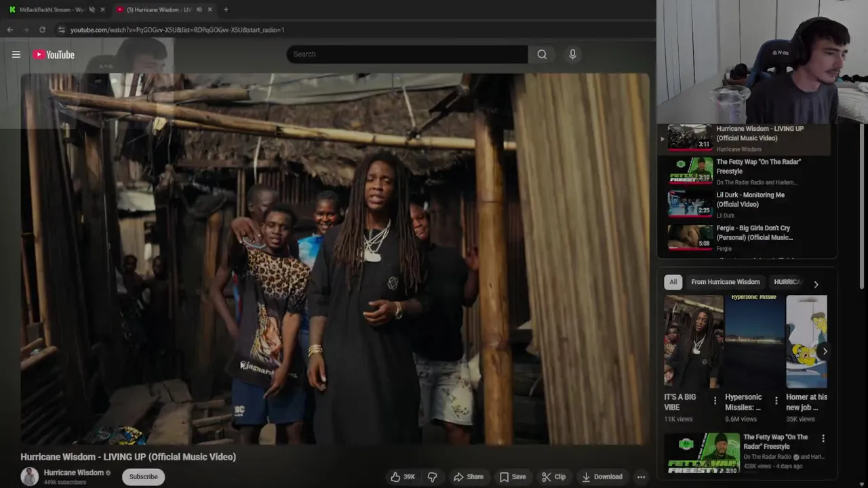Open Hypersonic Missiles short
The height and width of the screenshot is (488, 868).
[753, 342]
